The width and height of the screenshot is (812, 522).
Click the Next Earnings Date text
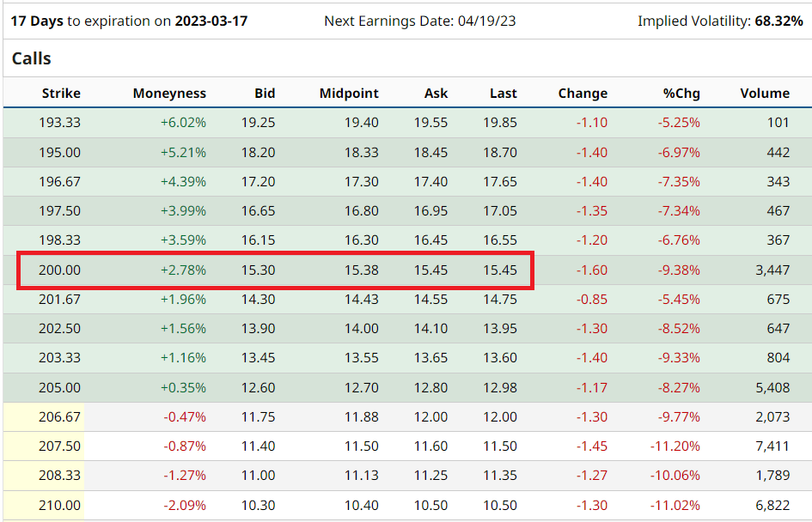(x=419, y=21)
